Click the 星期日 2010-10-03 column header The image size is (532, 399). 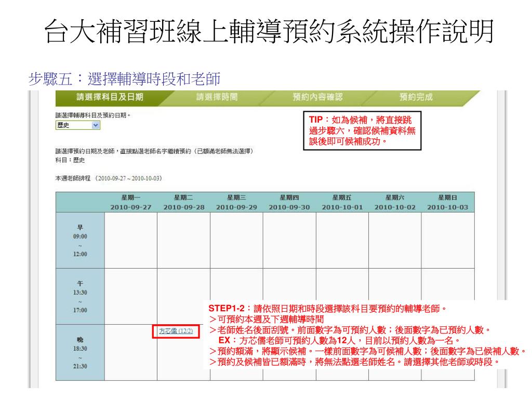point(447,202)
